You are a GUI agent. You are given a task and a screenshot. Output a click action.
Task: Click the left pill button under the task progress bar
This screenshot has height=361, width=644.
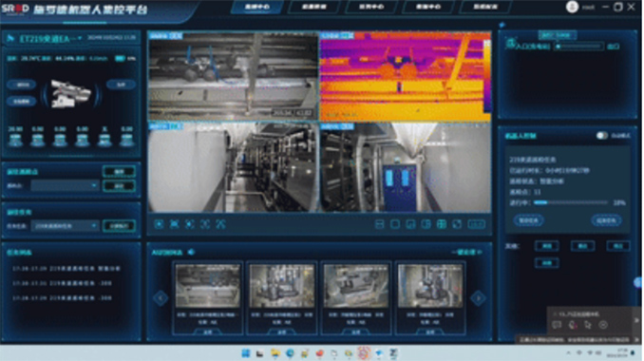click(528, 220)
